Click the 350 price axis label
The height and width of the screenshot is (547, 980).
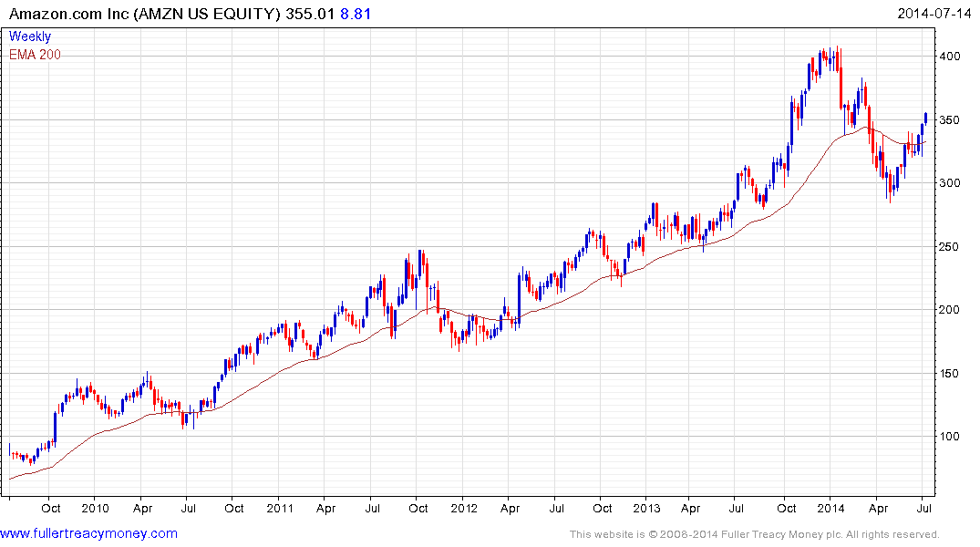(950, 120)
